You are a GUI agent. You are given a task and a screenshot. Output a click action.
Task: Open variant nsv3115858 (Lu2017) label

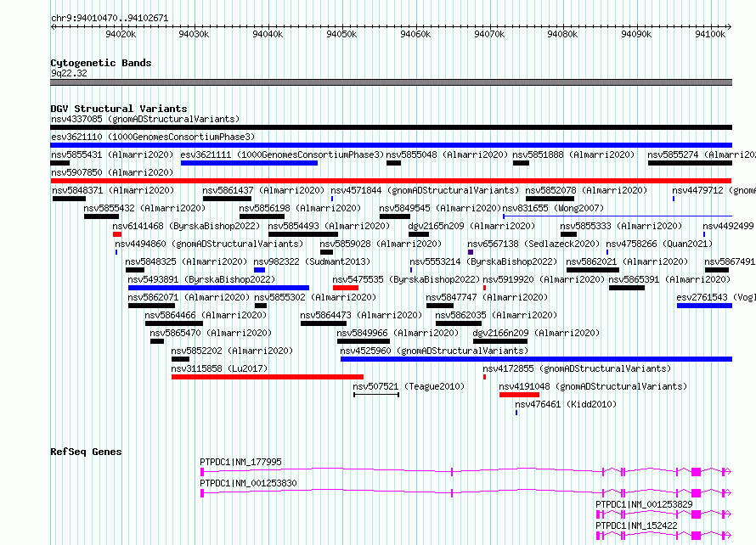[x=219, y=368]
